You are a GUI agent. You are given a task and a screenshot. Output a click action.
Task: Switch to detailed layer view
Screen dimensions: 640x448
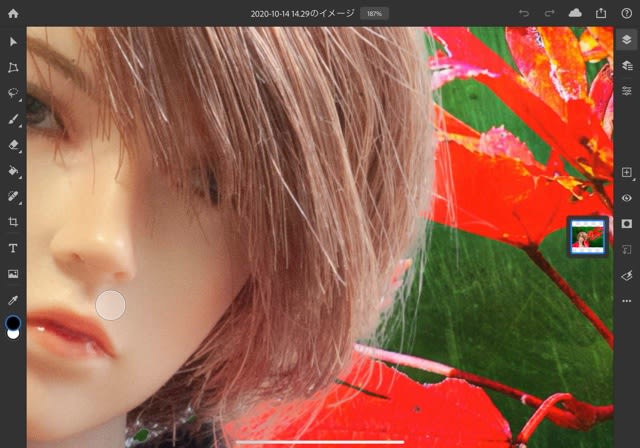[627, 65]
